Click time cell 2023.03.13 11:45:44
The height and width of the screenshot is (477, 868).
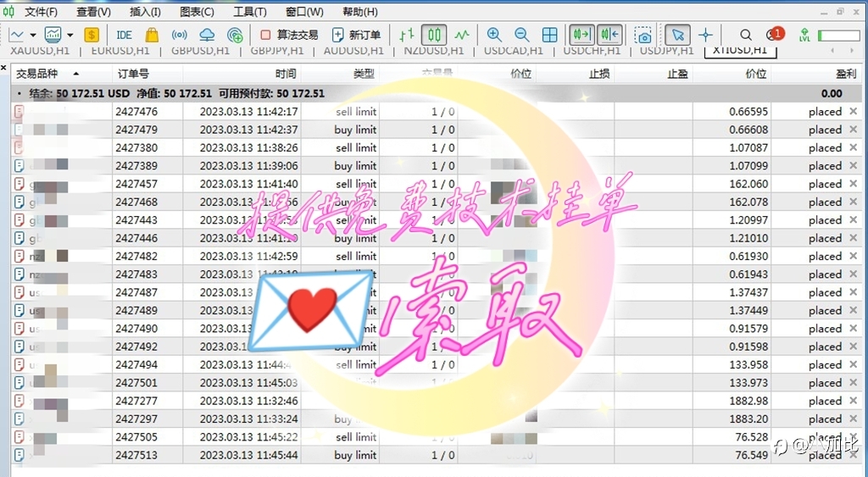pos(248,455)
